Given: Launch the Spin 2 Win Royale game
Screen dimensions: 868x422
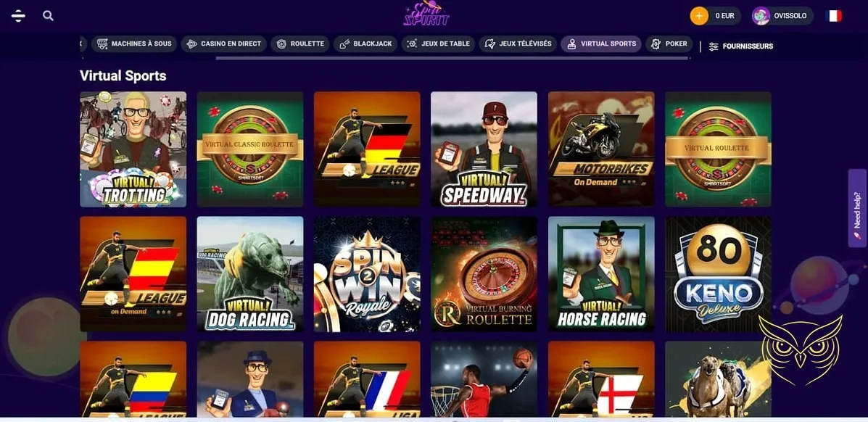Looking at the screenshot, I should (x=367, y=273).
